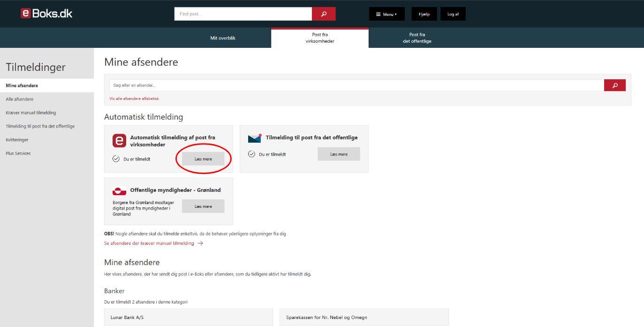
Task: Open the Hjælp page
Action: [424, 14]
